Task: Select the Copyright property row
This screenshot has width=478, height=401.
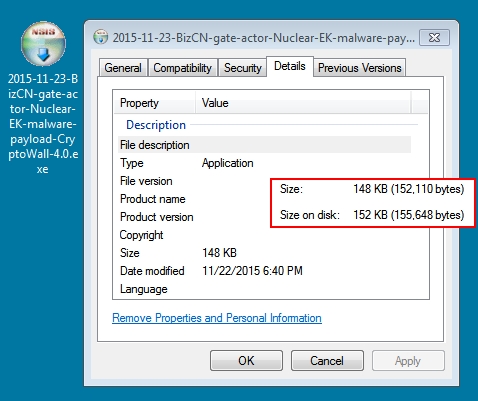Action: click(x=265, y=235)
